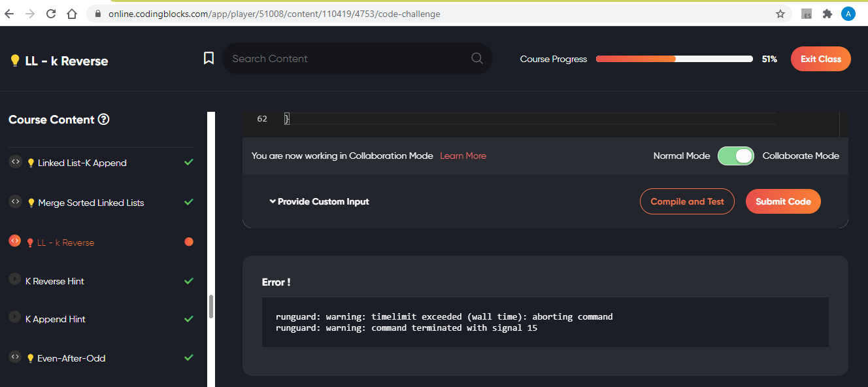This screenshot has height=387, width=868.
Task: Click the Course Progress bar
Action: point(674,59)
